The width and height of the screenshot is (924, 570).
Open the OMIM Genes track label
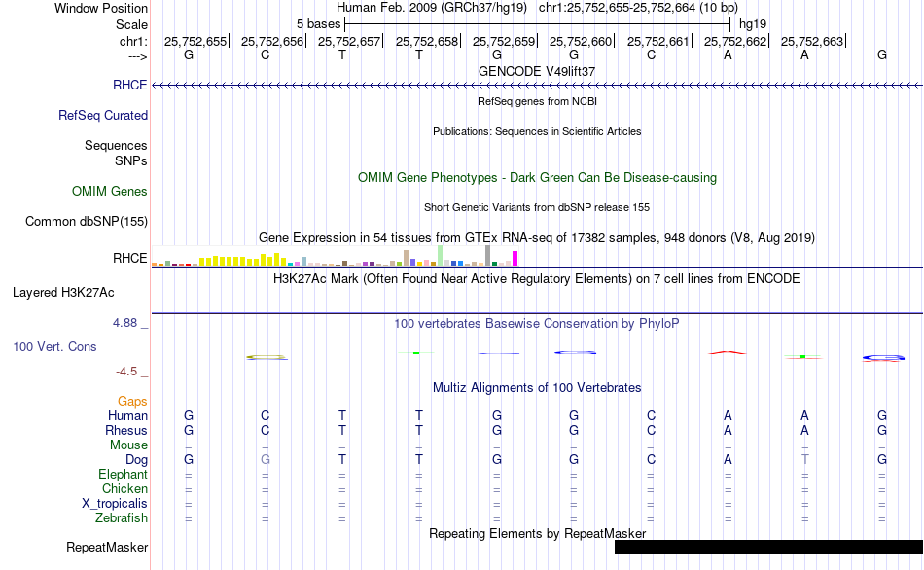pyautogui.click(x=109, y=191)
